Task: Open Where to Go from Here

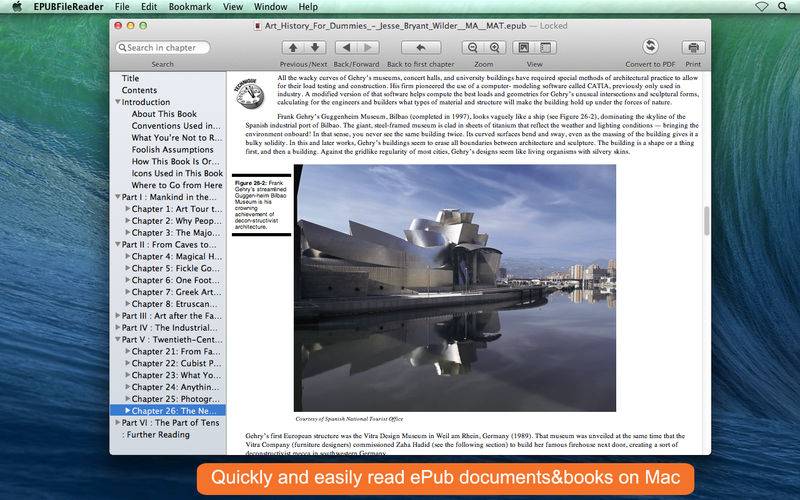Action: click(x=177, y=185)
